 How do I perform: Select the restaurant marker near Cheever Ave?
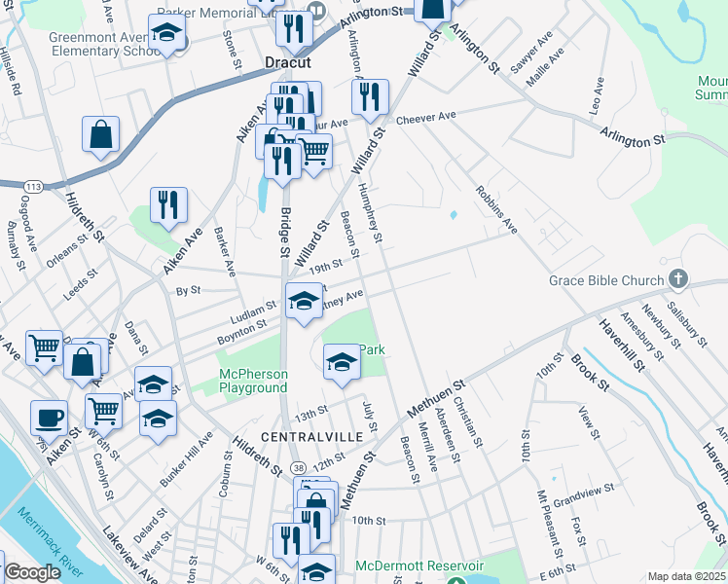pos(370,97)
